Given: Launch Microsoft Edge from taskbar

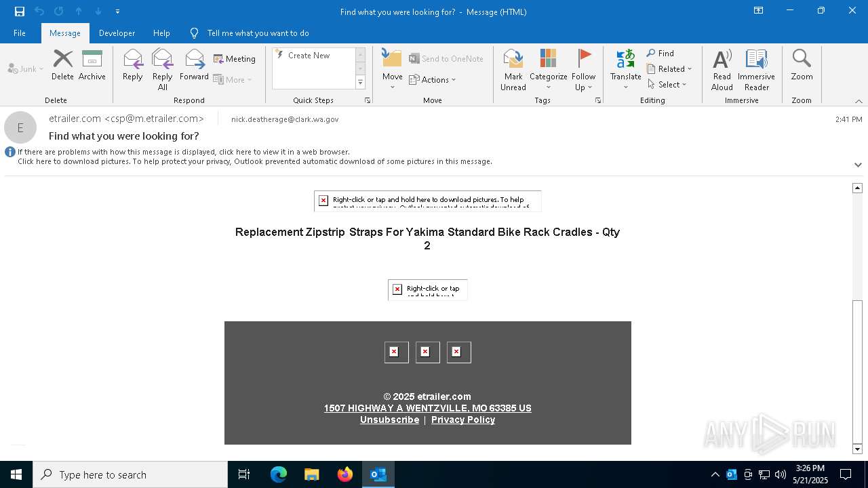Looking at the screenshot, I should [x=279, y=474].
